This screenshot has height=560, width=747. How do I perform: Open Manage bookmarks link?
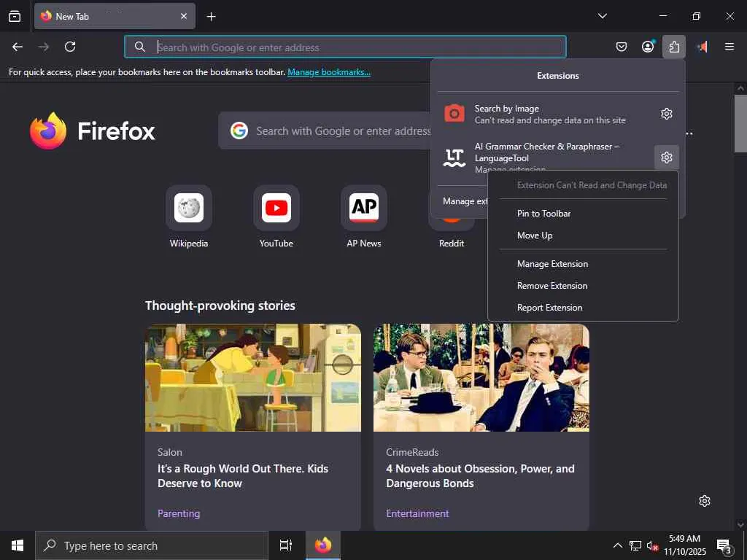(x=329, y=72)
